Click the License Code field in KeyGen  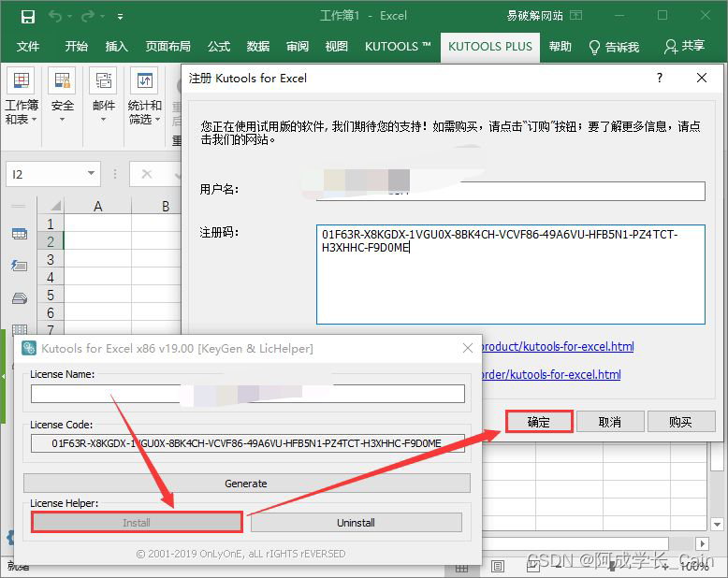(x=247, y=443)
